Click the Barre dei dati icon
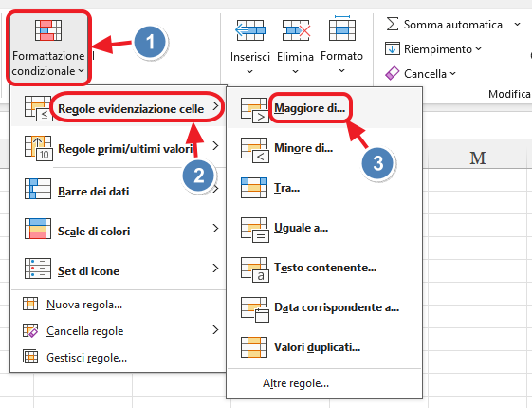This screenshot has height=408, width=532. pyautogui.click(x=38, y=189)
